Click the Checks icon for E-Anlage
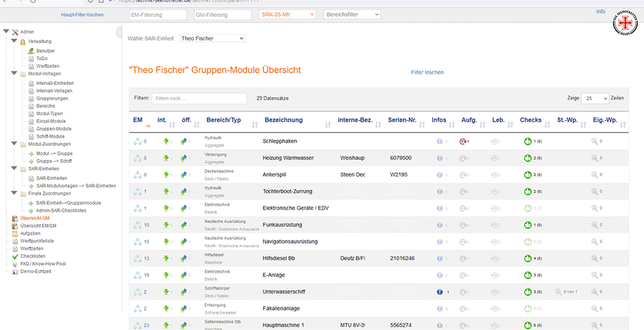 528,275
